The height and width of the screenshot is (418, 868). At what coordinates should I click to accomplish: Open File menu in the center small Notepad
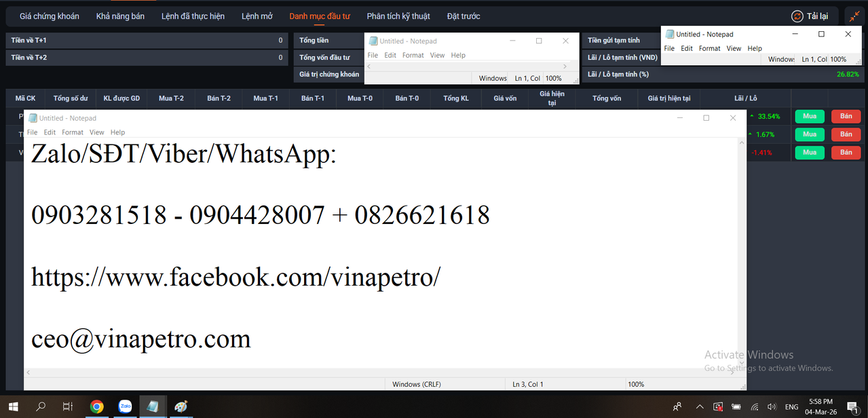373,55
